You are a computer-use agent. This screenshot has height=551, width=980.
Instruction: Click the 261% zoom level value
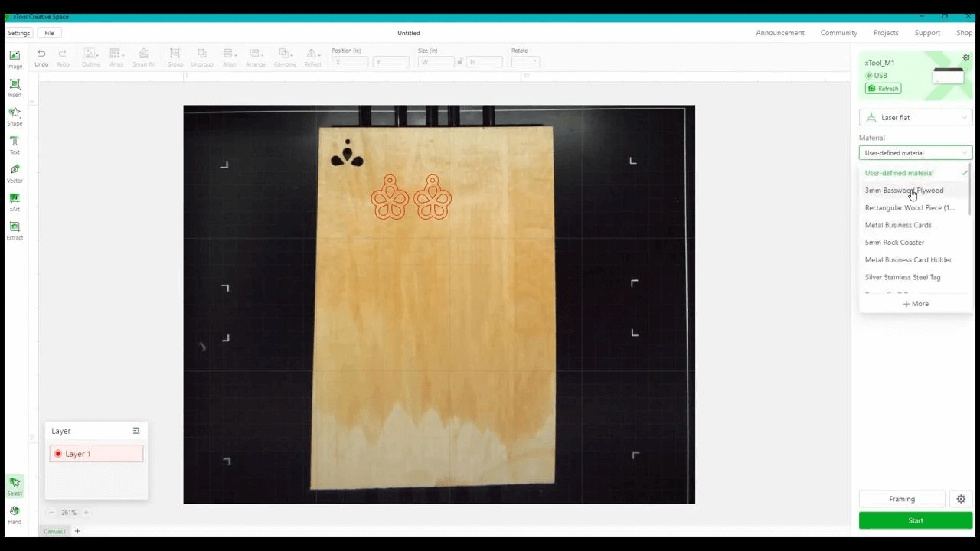(x=69, y=513)
